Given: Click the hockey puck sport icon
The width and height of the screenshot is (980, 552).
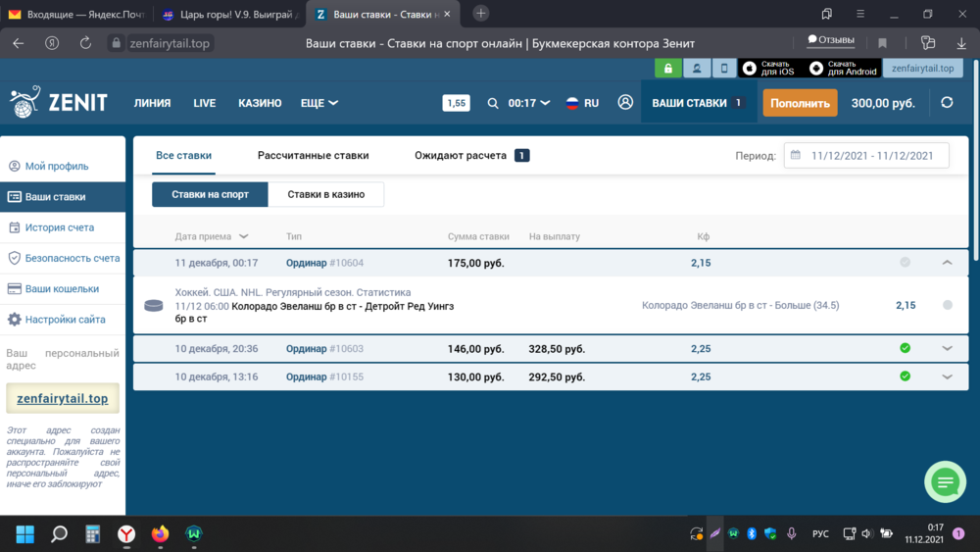Looking at the screenshot, I should 154,305.
